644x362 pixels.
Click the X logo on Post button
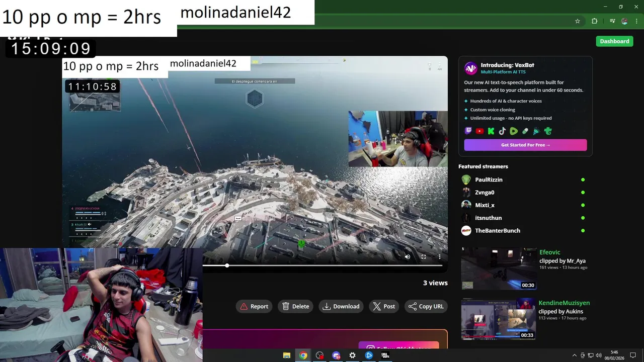(x=377, y=306)
